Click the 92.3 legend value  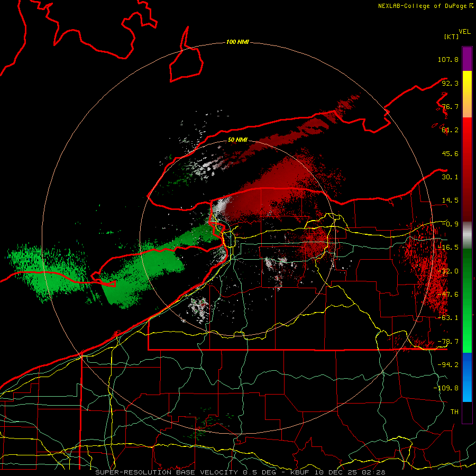[450, 83]
